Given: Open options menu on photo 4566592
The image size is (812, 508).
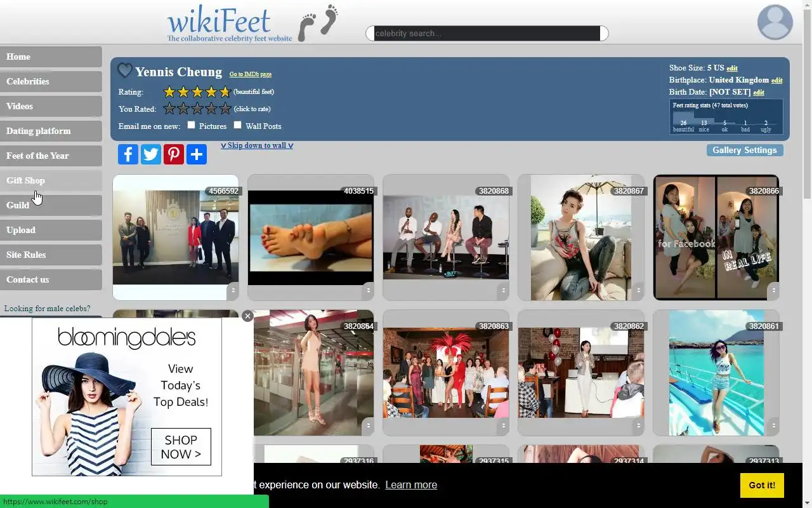Looking at the screenshot, I should click(233, 290).
